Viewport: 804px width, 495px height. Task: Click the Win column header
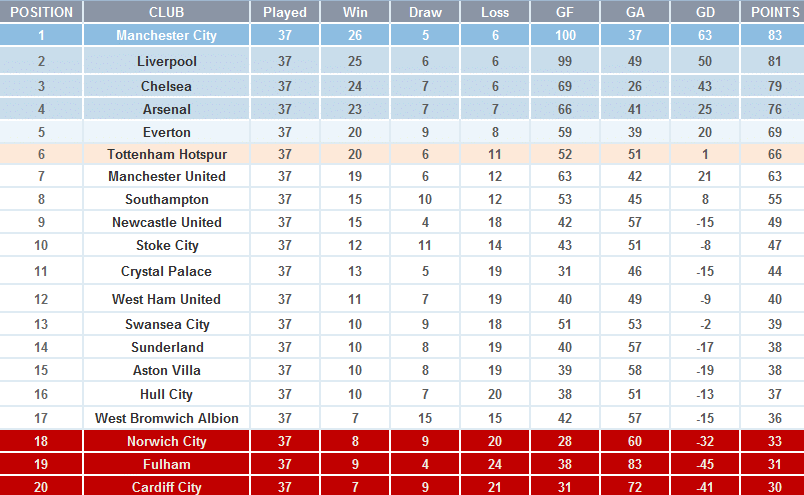[x=355, y=12]
